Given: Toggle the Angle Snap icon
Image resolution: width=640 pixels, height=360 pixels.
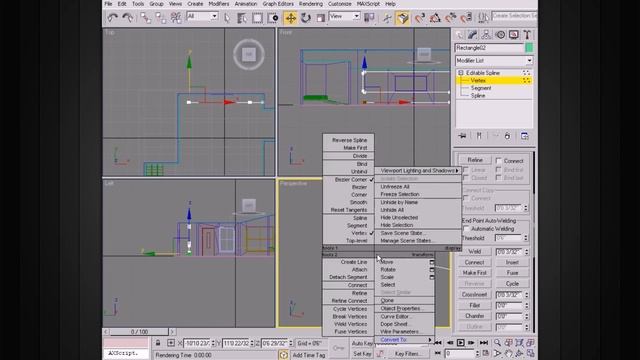Looking at the screenshot, I should [435, 18].
